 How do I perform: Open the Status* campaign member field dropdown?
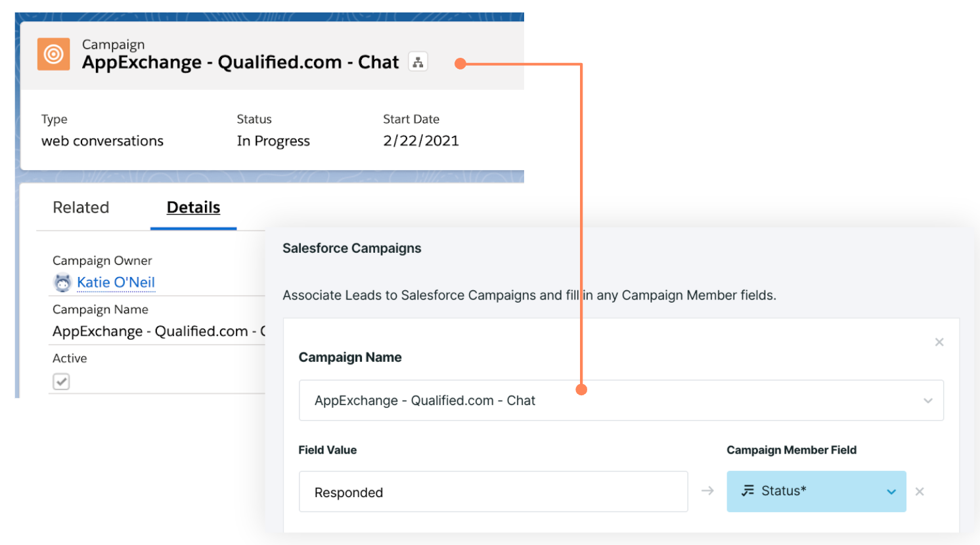pos(816,491)
